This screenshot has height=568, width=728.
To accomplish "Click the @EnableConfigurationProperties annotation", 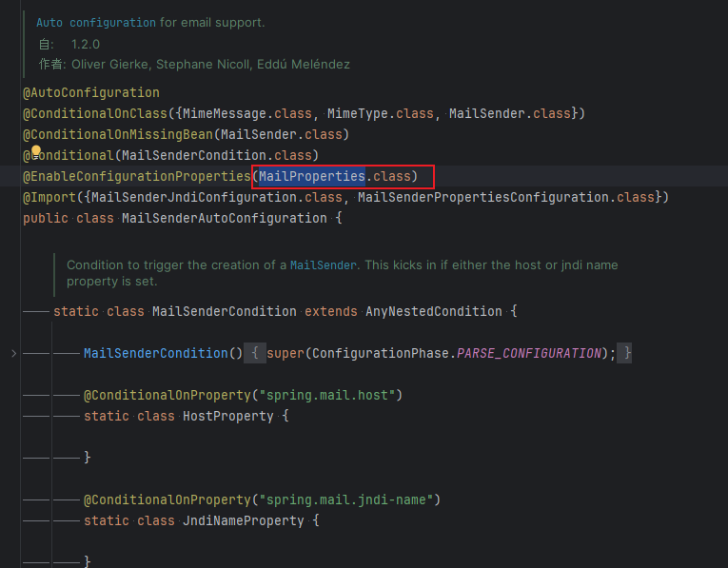I will (x=137, y=176).
